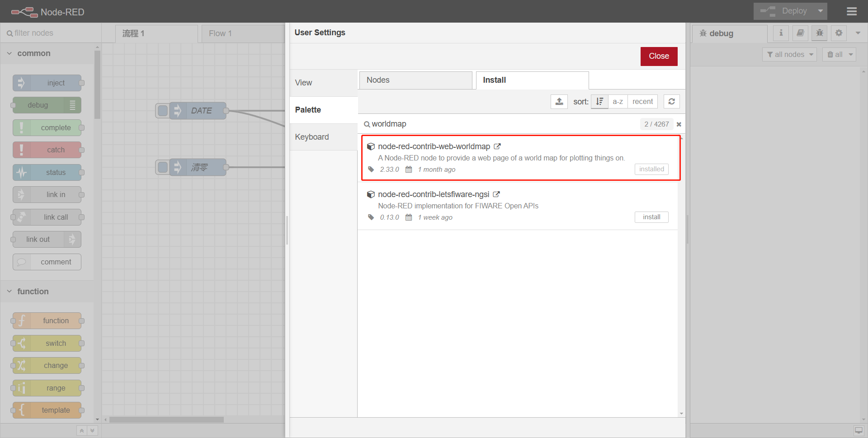Select the link out node
The height and width of the screenshot is (438, 868).
click(47, 240)
